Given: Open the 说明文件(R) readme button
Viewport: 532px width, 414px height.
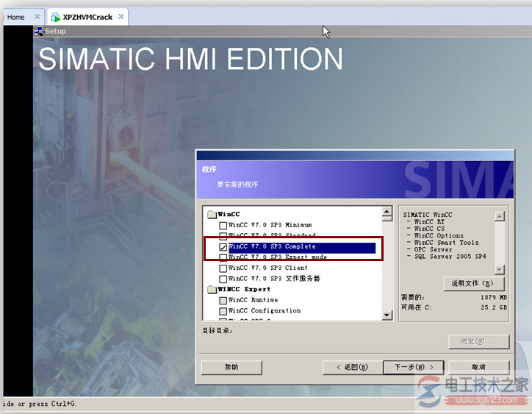Looking at the screenshot, I should pos(474,284).
